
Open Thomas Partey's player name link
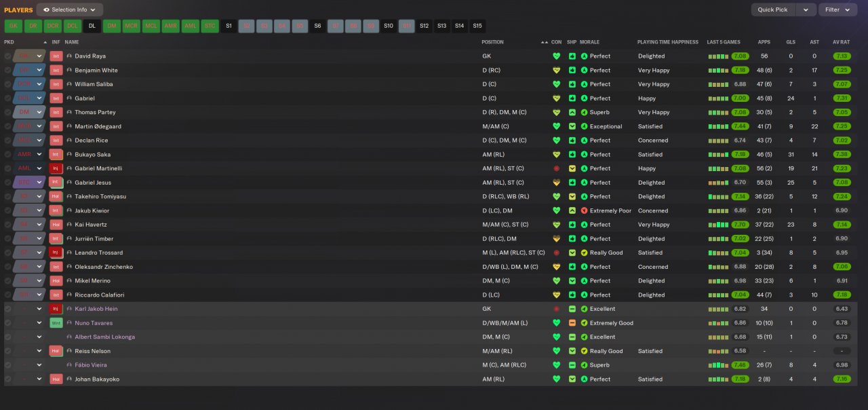point(95,112)
